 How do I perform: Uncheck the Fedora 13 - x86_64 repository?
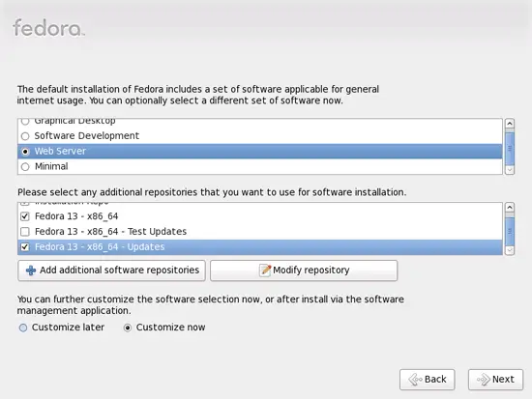(25, 216)
